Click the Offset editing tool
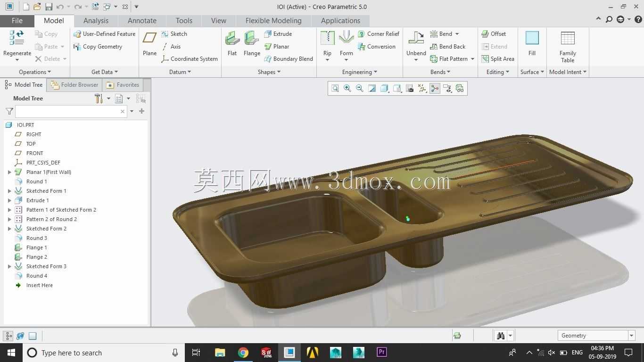Viewport: 644px width, 362px height. pos(494,34)
